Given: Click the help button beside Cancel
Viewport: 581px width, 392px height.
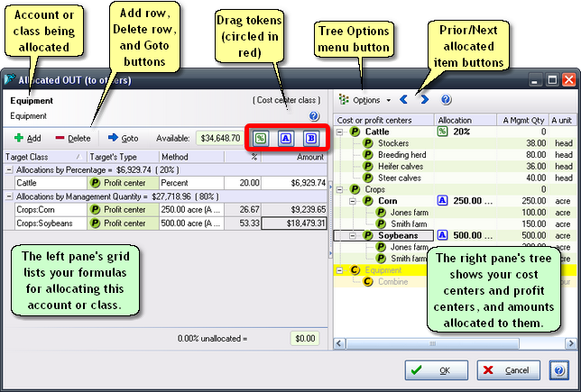Looking at the screenshot, I should 558,370.
